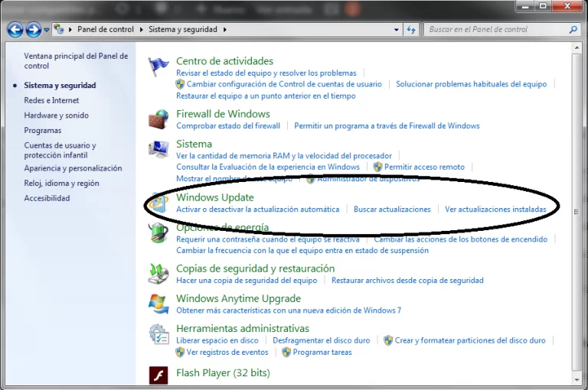The height and width of the screenshot is (390, 588).
Task: Click Buscar actualizaciones link
Action: (x=392, y=209)
